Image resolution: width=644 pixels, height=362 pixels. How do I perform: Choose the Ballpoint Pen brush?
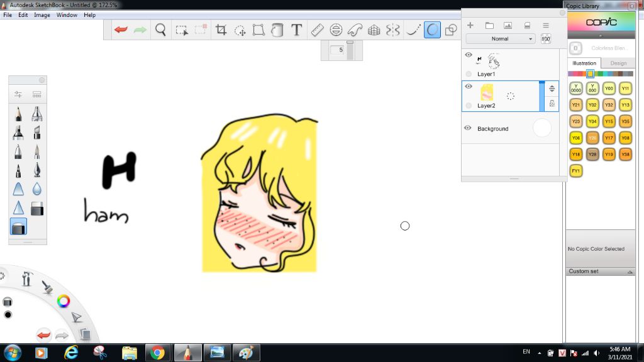(18, 151)
